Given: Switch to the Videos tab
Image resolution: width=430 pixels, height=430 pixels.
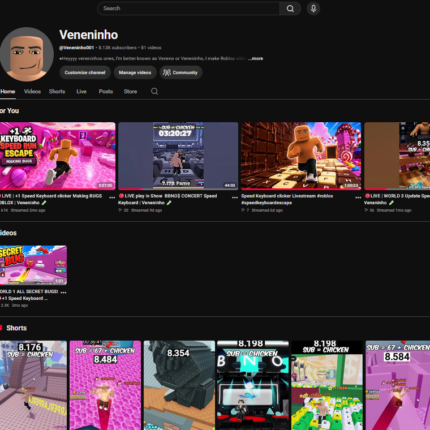Looking at the screenshot, I should point(32,91).
